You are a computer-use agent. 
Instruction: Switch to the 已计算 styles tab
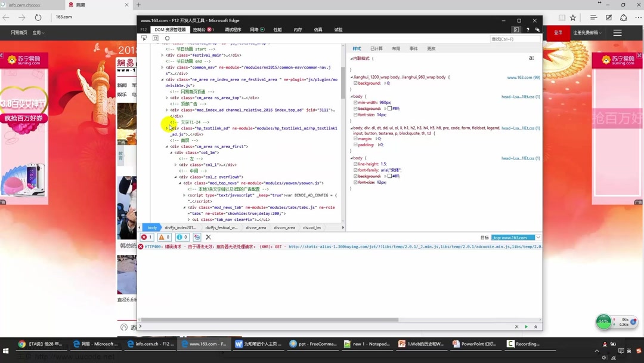376,48
